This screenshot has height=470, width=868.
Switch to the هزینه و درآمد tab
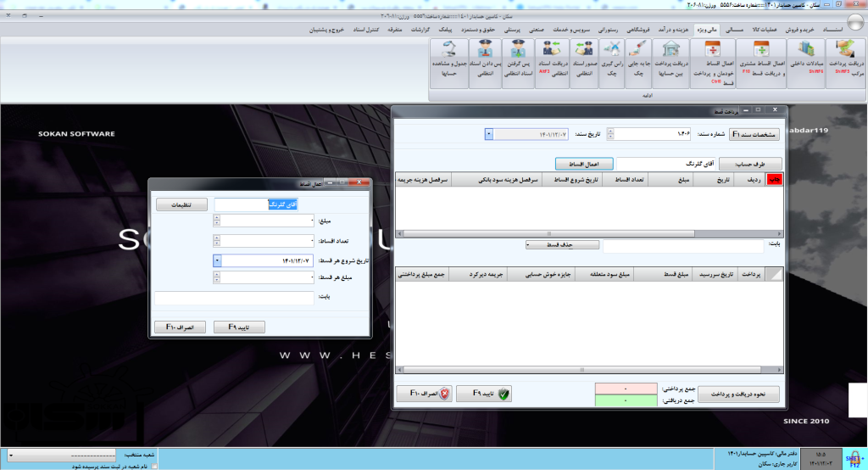point(673,30)
